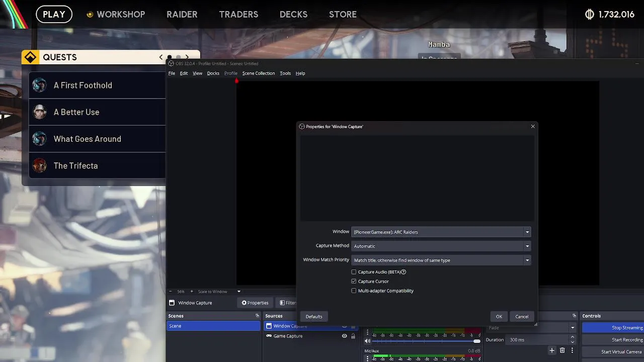Screen dimensions: 644x362
Task: Click the Defaults button in Properties dialog
Action: coord(314,316)
